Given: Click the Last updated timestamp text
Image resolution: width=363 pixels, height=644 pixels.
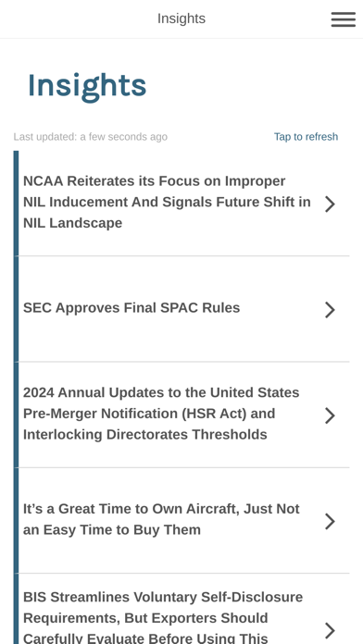Looking at the screenshot, I should (x=91, y=137).
